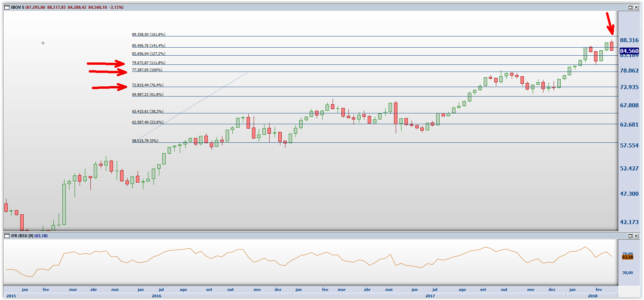Click the IBOV S panel window icon
Screen dimensions: 644x300
[x=7, y=7]
